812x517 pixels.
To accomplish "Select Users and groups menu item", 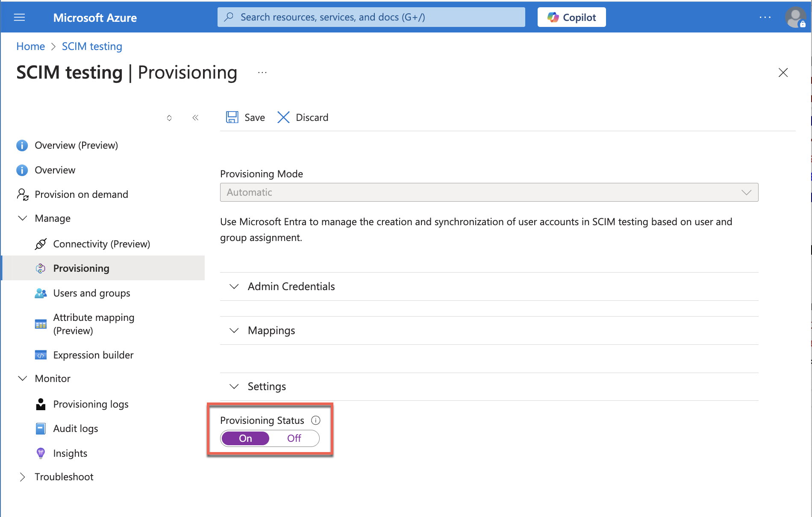I will [91, 293].
